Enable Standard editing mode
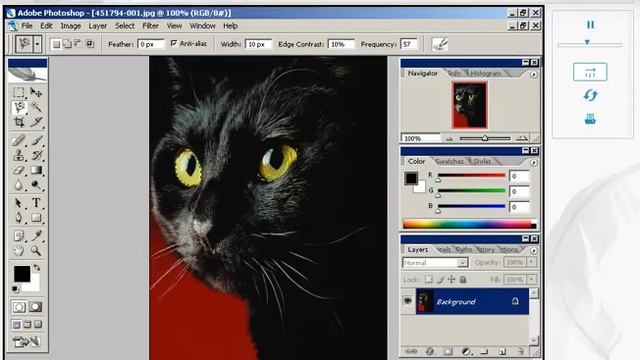The height and width of the screenshot is (360, 640). (x=19, y=307)
